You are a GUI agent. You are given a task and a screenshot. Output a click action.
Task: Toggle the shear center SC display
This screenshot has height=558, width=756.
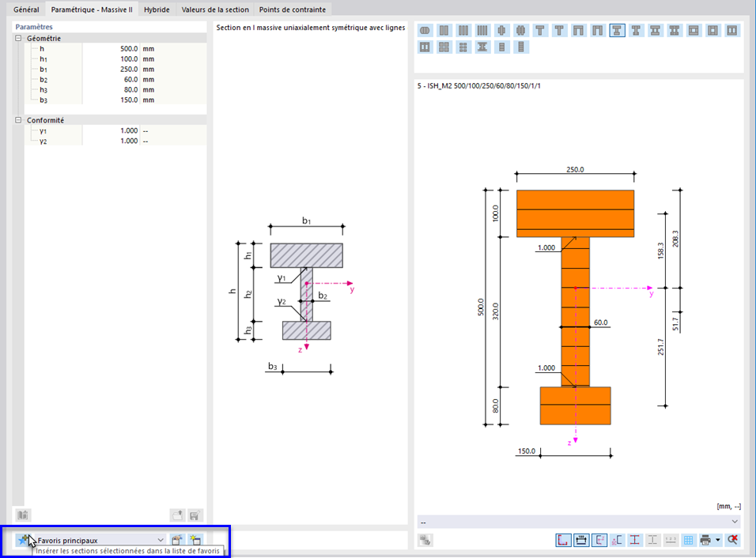(617, 540)
